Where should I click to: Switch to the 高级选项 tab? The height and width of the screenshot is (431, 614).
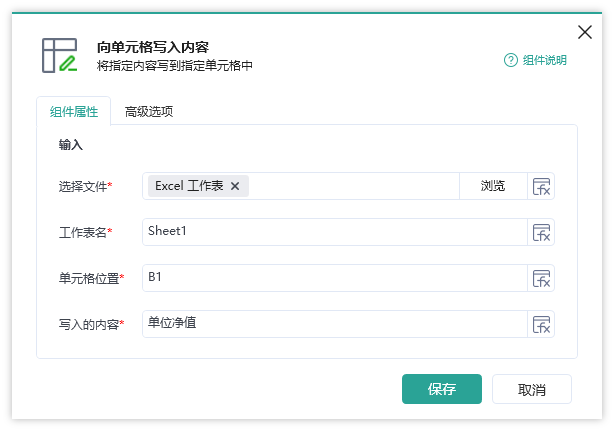point(149,112)
